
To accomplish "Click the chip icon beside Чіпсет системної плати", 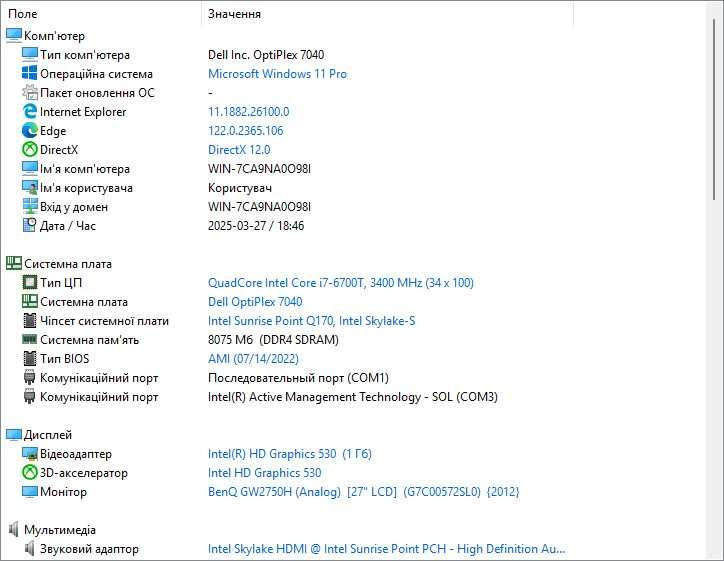I will click(x=30, y=320).
